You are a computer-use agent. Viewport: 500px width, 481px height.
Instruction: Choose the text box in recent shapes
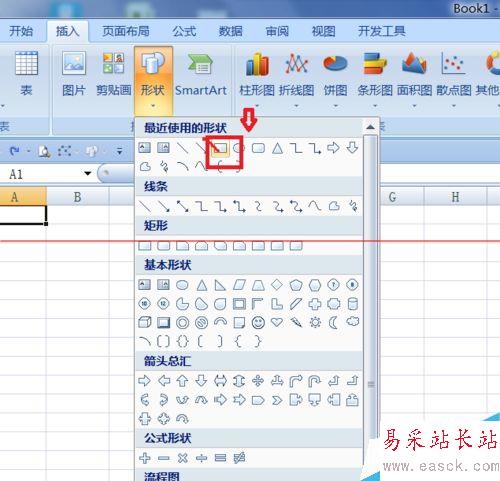point(144,148)
